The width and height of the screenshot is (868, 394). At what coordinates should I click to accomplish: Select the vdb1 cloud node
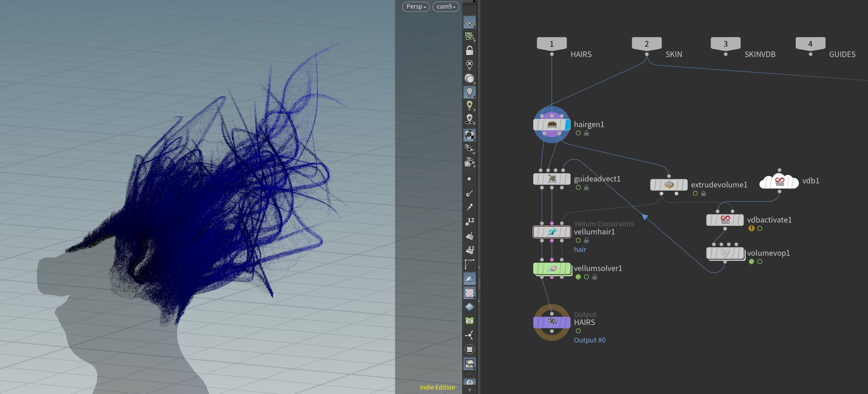coord(779,181)
